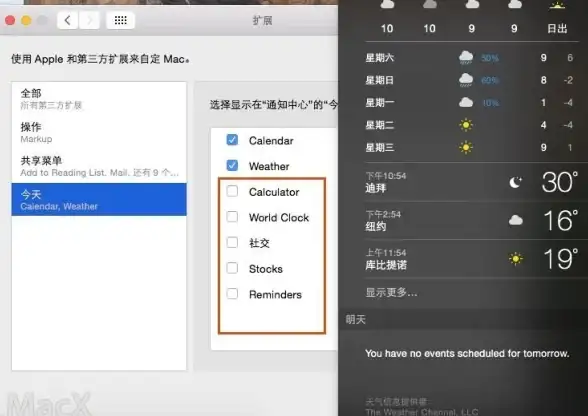Image resolution: width=588 pixels, height=416 pixels.
Task: Select 操作 Markup category
Action: coord(99,132)
